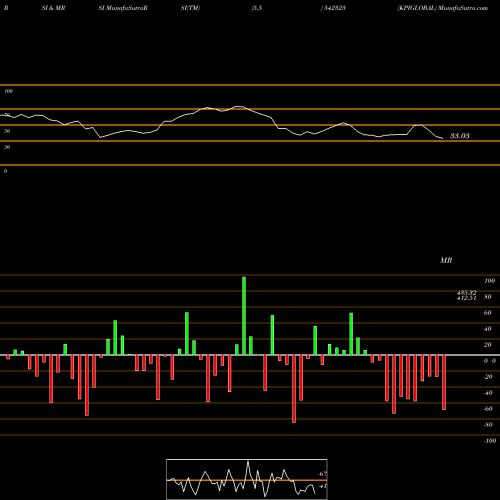Click the longest red bar near -80
This screenshot has width=500, height=500.
(x=294, y=389)
